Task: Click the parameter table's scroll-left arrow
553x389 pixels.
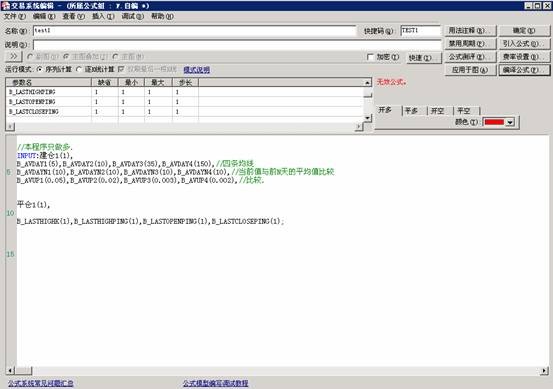Action: tap(10, 126)
